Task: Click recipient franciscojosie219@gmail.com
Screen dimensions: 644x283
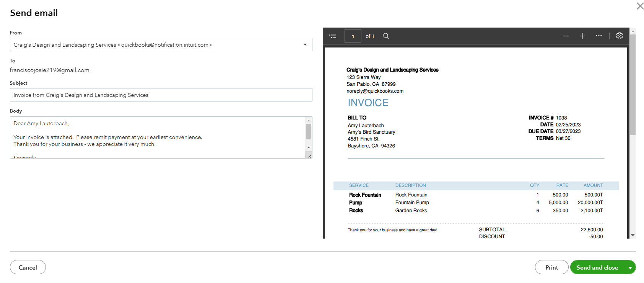Action: [x=50, y=70]
